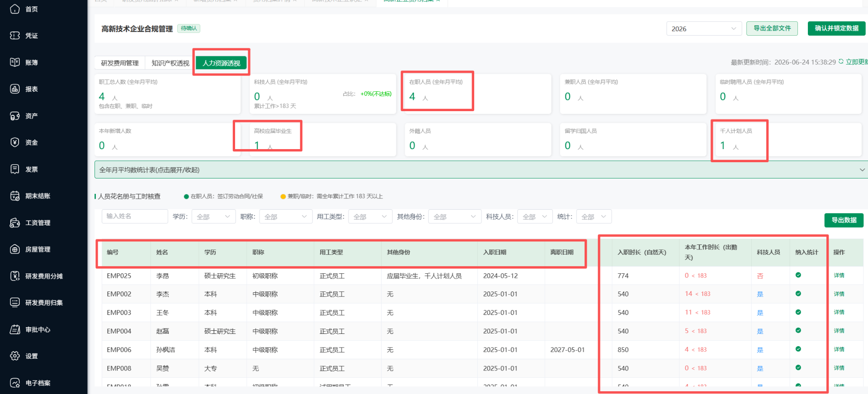Click the refresh icon beside 立即更新
The height and width of the screenshot is (394, 868).
point(841,61)
